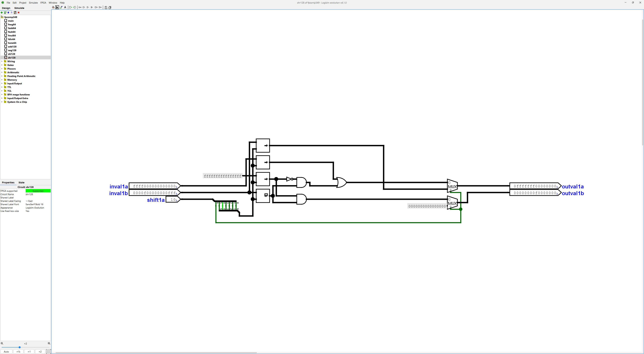Switch to the Design tab
The height and width of the screenshot is (354, 644).
pyautogui.click(x=6, y=8)
